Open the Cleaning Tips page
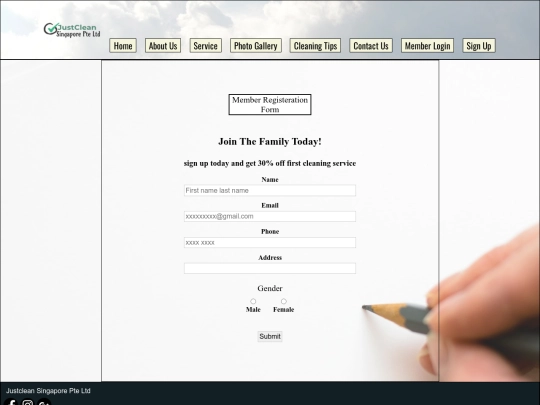This screenshot has width=540, height=405. coord(315,45)
